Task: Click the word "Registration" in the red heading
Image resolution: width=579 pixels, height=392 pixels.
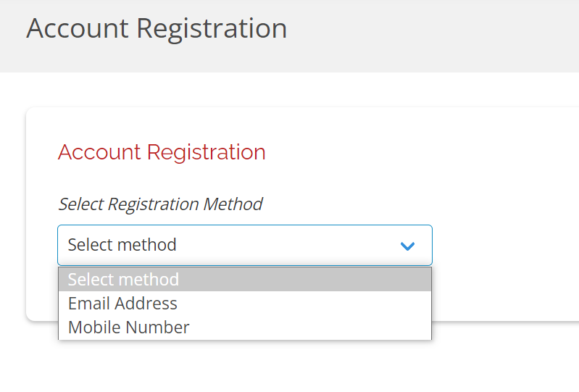Action: pos(206,152)
